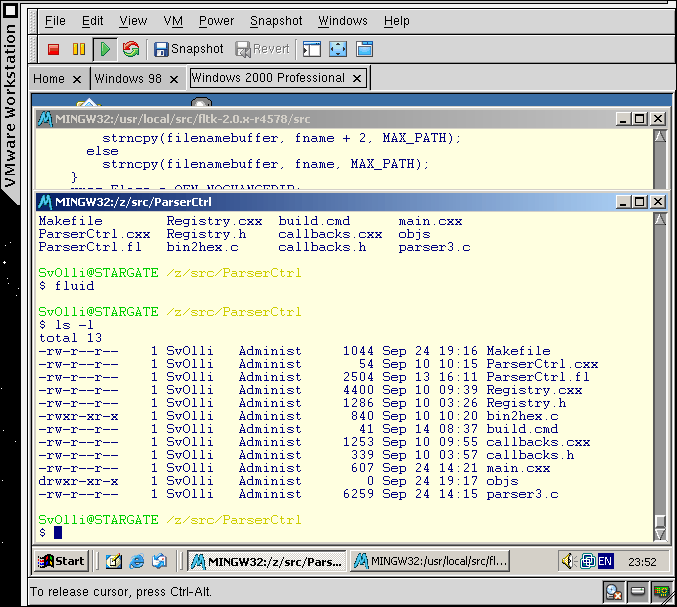The image size is (677, 607).
Task: Maximize the ParserCtrl MINGW32 window
Action: click(x=640, y=202)
